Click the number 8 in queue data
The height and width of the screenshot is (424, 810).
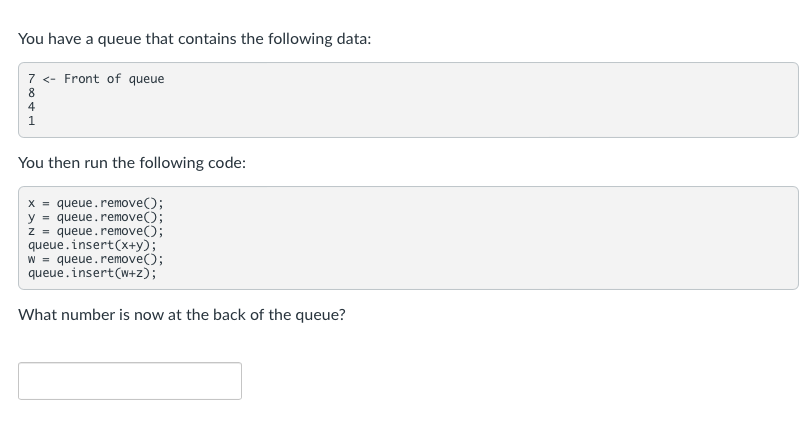click(x=32, y=93)
